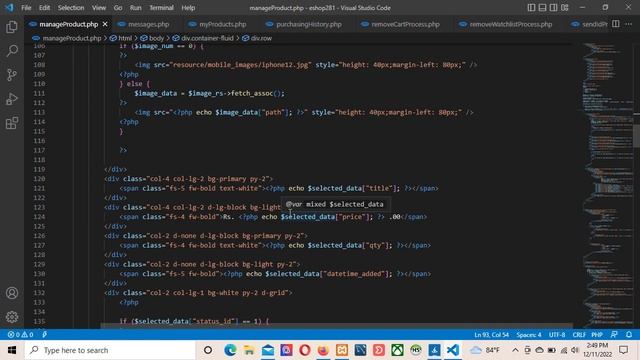The width and height of the screenshot is (640, 360).
Task: Open Customize Layout icon
Action: pyautogui.click(x=564, y=8)
